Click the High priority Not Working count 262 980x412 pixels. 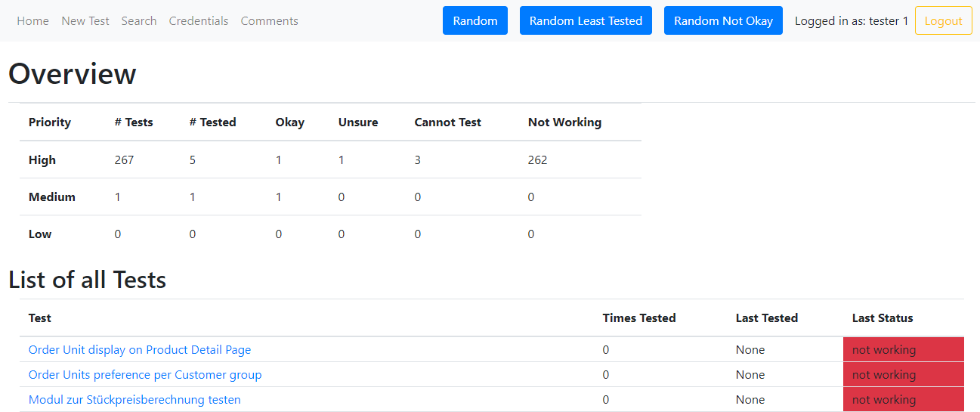coord(537,160)
